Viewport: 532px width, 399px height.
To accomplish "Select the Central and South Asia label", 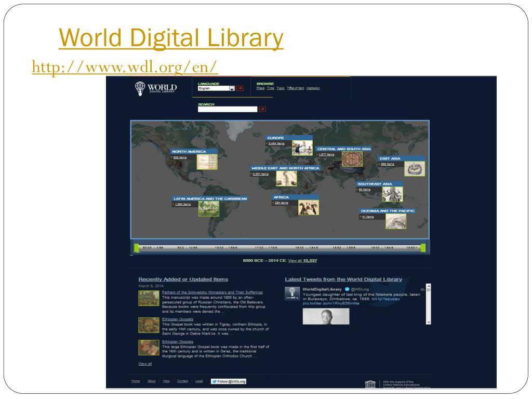I will (x=344, y=149).
